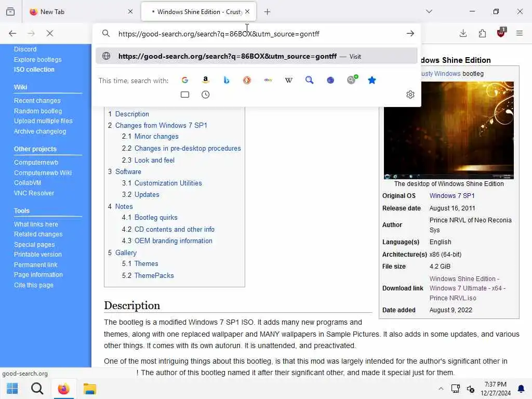Open taskbar Search

pyautogui.click(x=37, y=389)
